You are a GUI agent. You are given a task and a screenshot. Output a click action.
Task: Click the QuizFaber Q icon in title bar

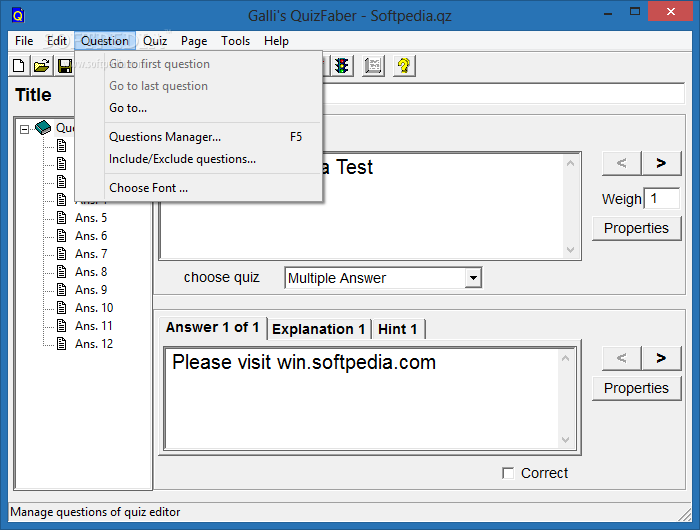coord(18,16)
